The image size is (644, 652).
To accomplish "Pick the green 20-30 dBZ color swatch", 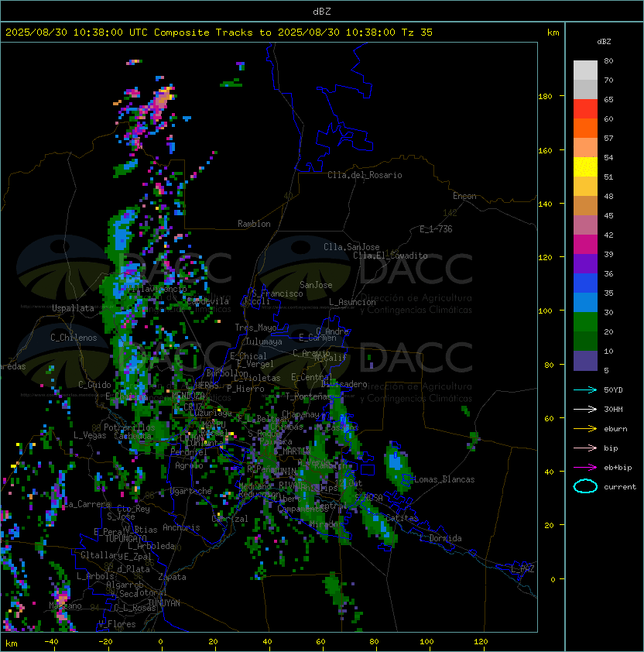I will [585, 321].
